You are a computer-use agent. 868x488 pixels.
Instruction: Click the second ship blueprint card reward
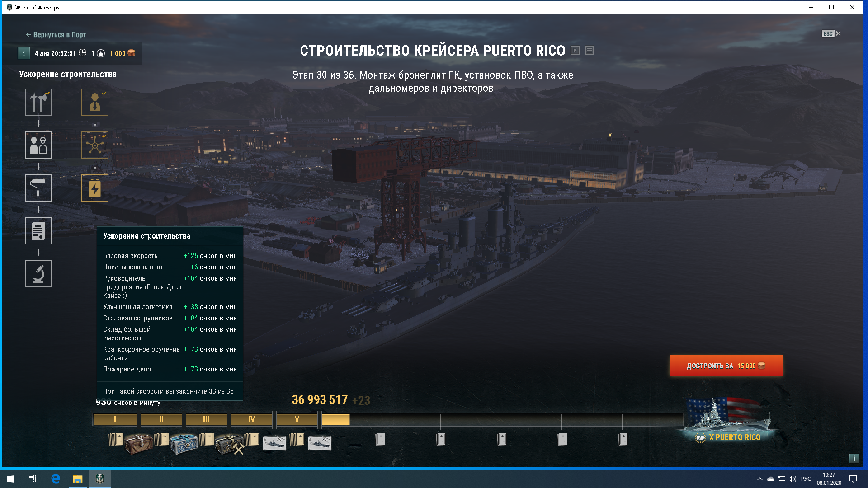click(320, 443)
